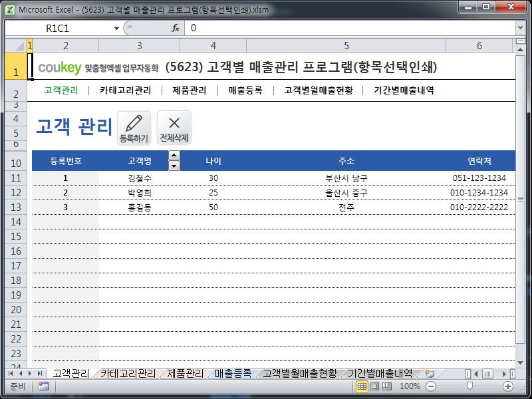Screen dimensions: 532x399
Task: Click the insert new worksheet icon
Action: pyautogui.click(x=430, y=374)
